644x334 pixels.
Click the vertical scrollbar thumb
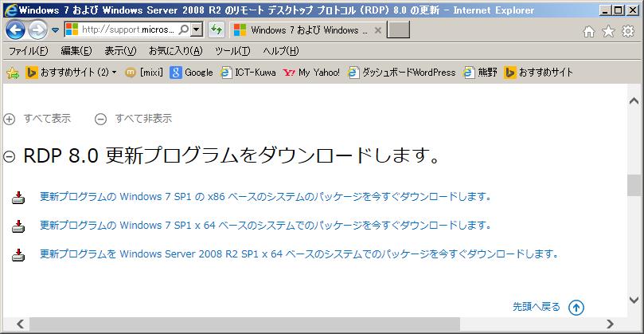pyautogui.click(x=634, y=185)
